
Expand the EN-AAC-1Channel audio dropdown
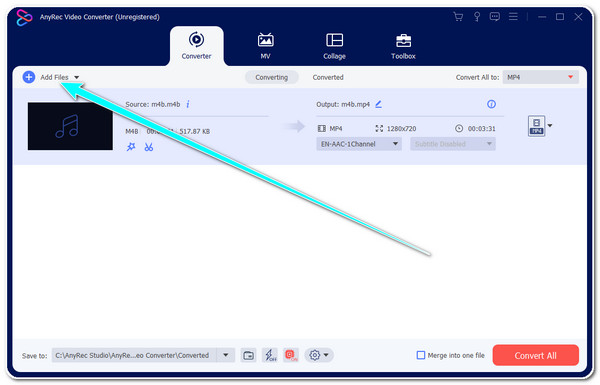tap(359, 144)
